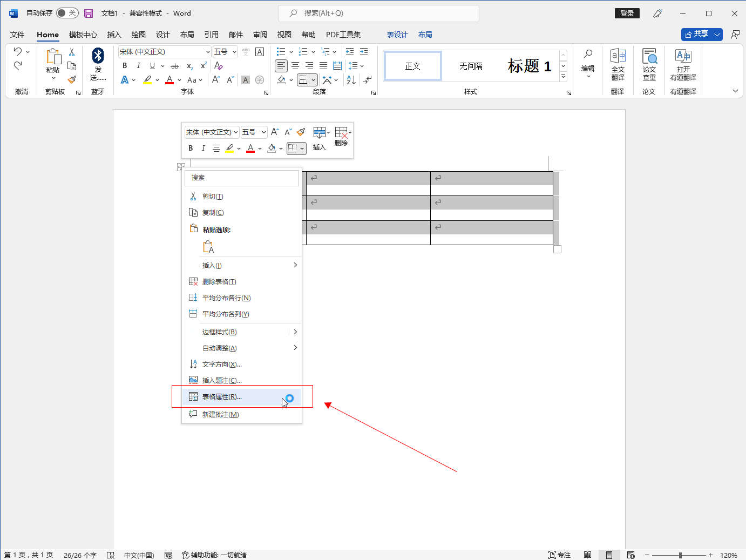Image resolution: width=746 pixels, height=560 pixels.
Task: Open the mini toolbar font size dropdown
Action: [x=263, y=132]
